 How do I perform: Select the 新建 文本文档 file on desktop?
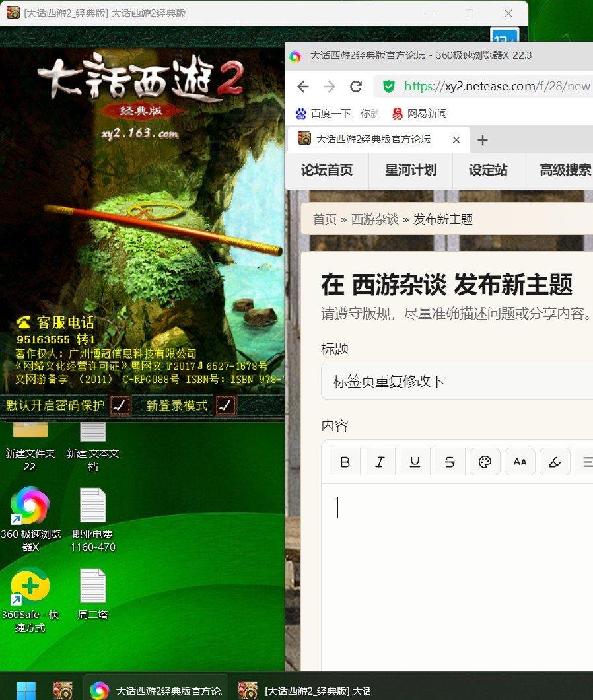[93, 448]
